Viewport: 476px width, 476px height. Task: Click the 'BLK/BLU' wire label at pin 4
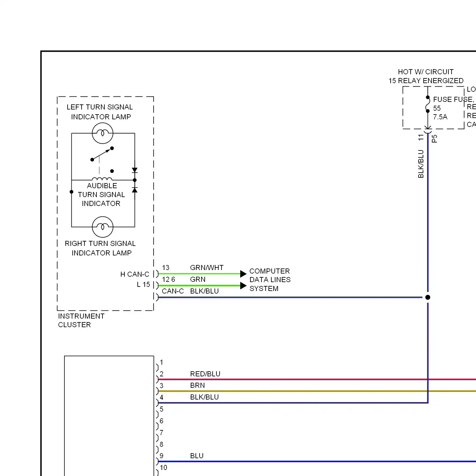[204, 397]
